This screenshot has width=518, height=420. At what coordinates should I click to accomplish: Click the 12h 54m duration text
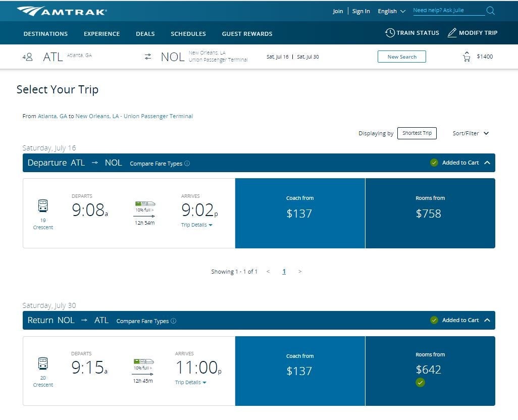(x=145, y=223)
